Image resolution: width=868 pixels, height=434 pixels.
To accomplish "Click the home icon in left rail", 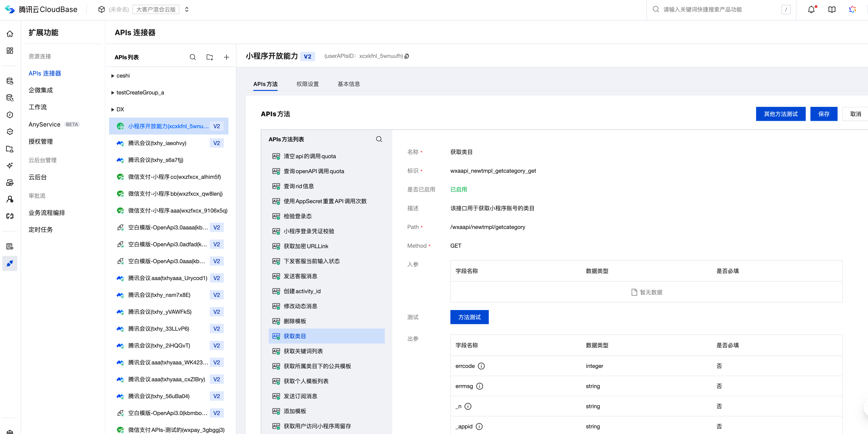I will (x=10, y=34).
